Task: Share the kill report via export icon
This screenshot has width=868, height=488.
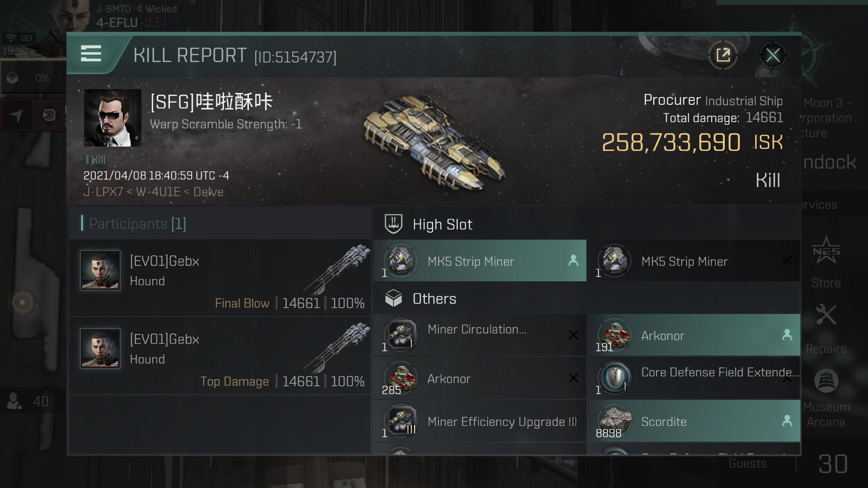Action: point(723,55)
